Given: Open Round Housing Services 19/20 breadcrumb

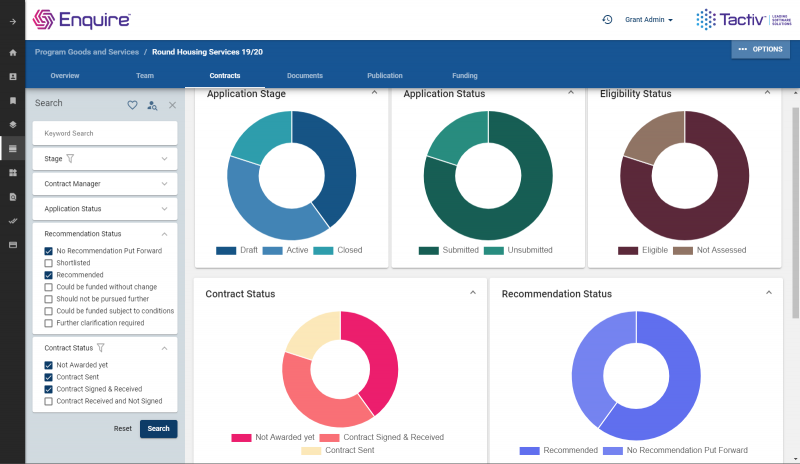Looking at the screenshot, I should tap(207, 52).
